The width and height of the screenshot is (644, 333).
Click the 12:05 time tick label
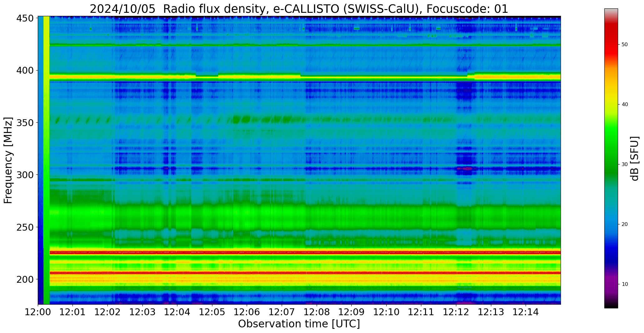pyautogui.click(x=212, y=312)
